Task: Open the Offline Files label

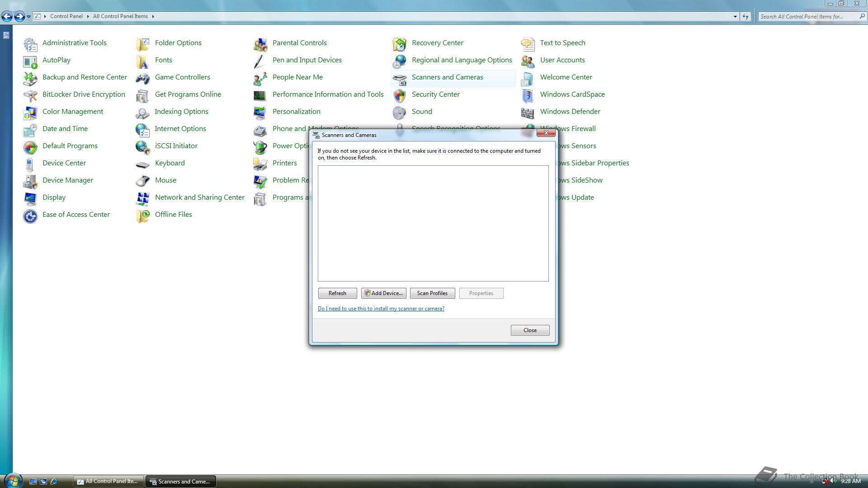Action: [173, 215]
